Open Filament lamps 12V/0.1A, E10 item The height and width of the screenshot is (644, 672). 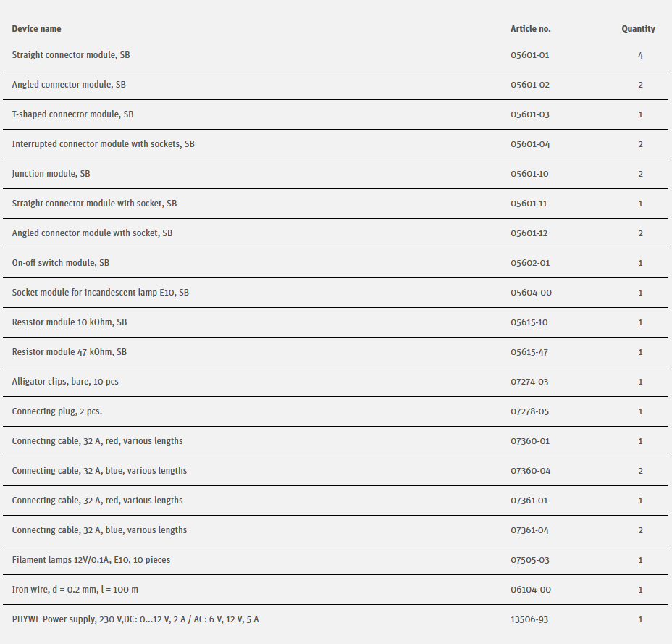tap(91, 560)
